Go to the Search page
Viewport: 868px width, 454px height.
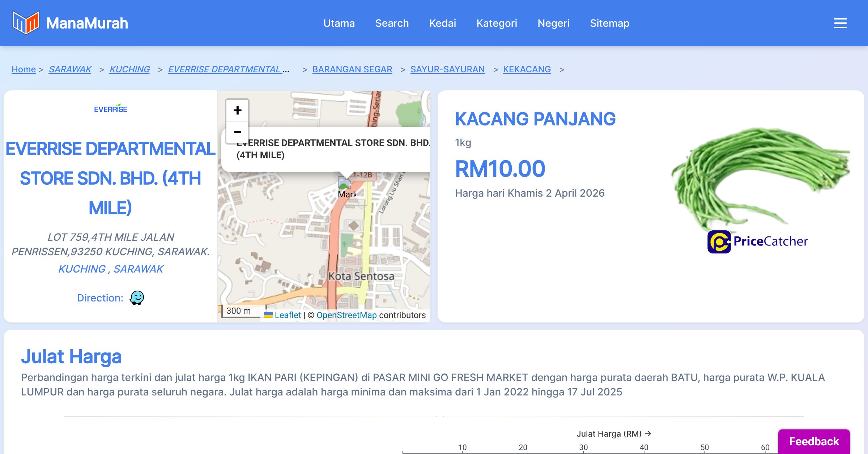(392, 23)
